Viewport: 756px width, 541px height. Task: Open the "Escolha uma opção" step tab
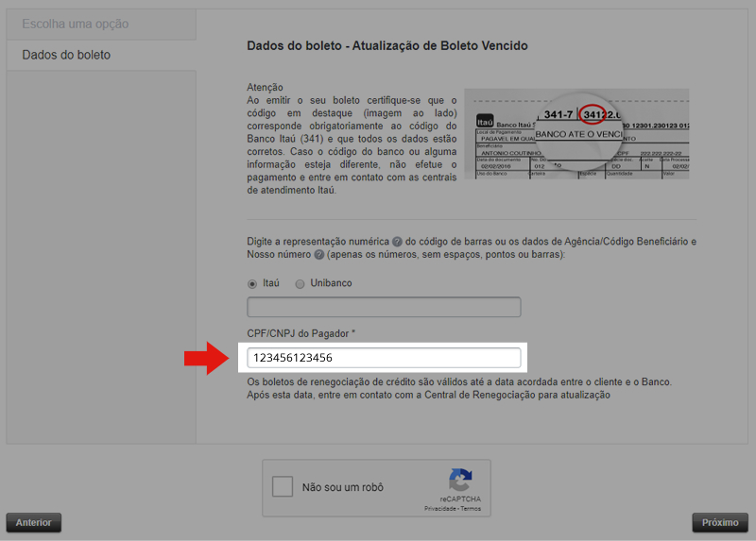pos(101,25)
